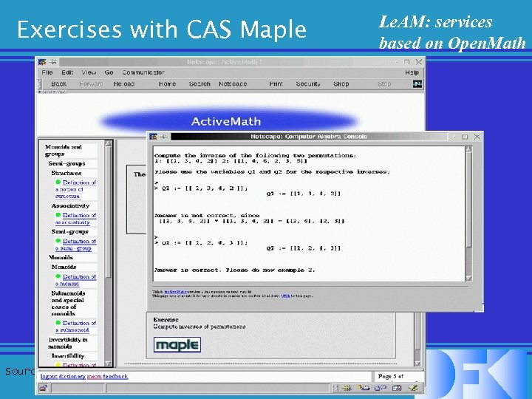
Task: Select 'Invertibility in monoids' sidebar heading
Action: tap(68, 343)
